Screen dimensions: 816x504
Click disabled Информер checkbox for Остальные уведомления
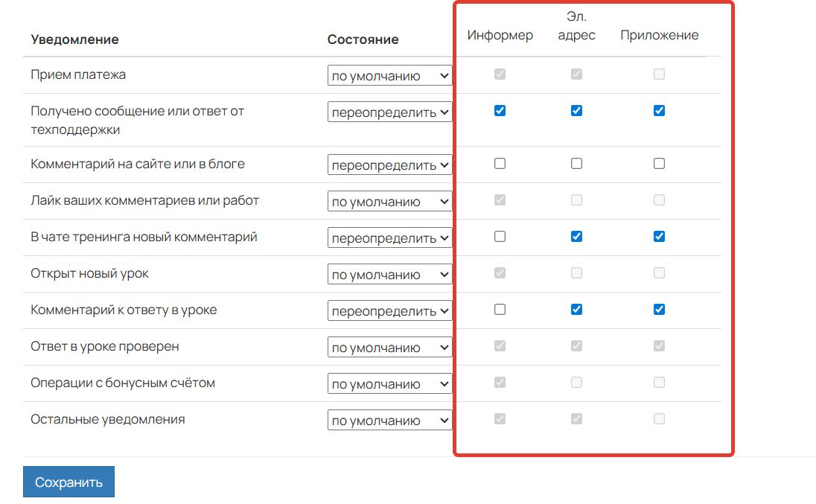pyautogui.click(x=500, y=418)
